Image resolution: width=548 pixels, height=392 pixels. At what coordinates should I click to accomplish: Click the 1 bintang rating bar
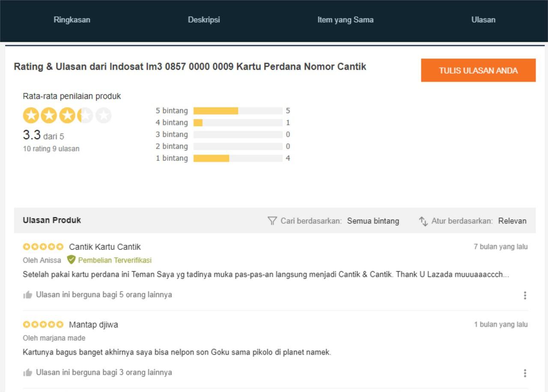pyautogui.click(x=238, y=158)
